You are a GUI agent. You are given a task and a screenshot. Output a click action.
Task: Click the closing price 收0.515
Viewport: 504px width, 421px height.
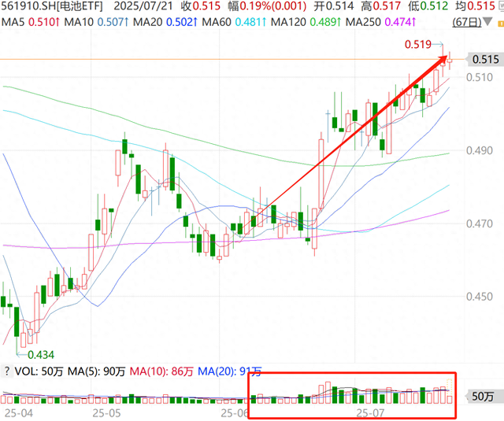tap(201, 6)
